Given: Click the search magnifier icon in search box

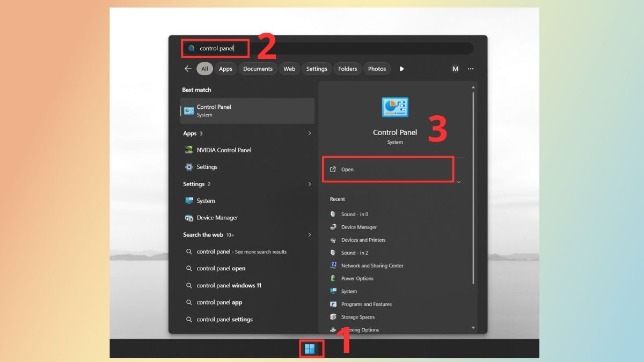Looking at the screenshot, I should click(x=192, y=48).
